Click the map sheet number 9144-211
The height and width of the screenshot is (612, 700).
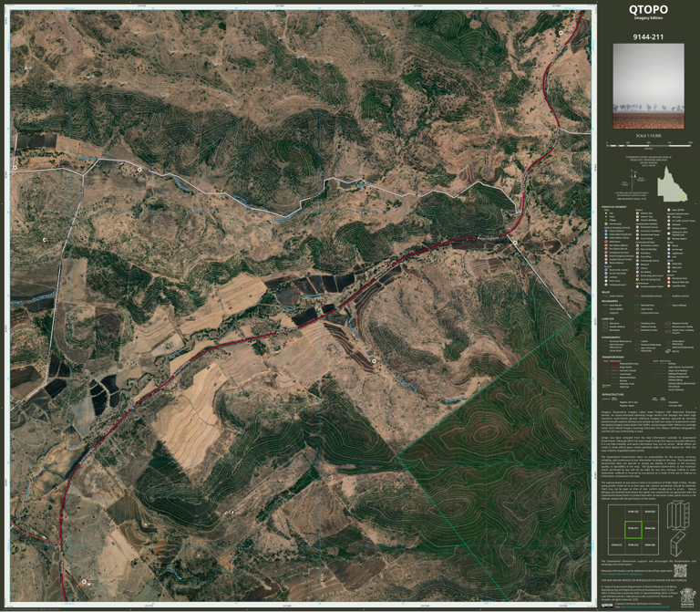point(648,37)
